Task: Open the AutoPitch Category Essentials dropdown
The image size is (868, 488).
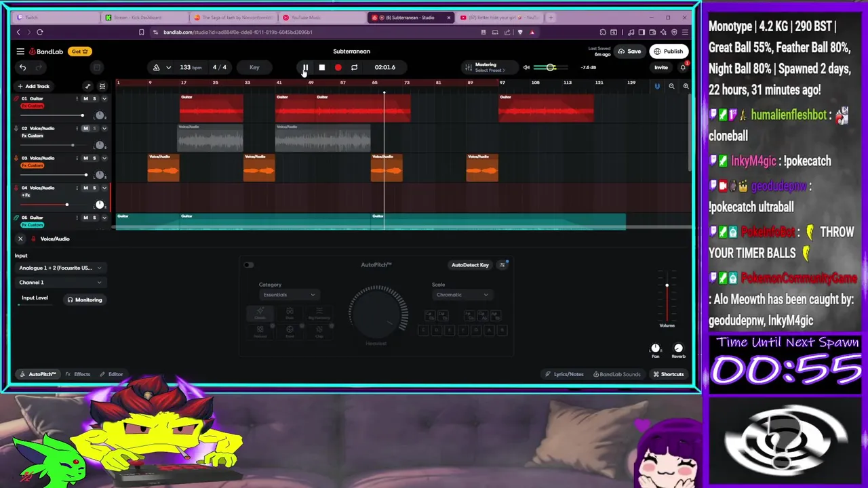Action: 288,295
